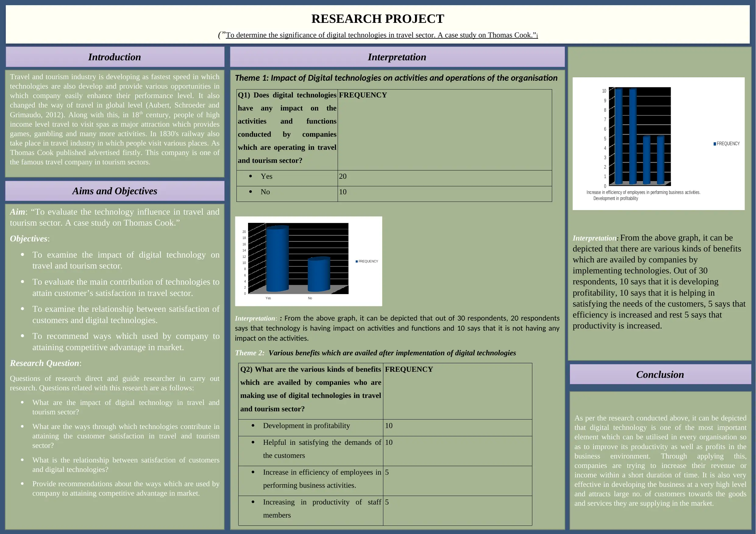Click the FREQUENCY header in Q1 table
The image size is (756, 534).
tap(363, 95)
